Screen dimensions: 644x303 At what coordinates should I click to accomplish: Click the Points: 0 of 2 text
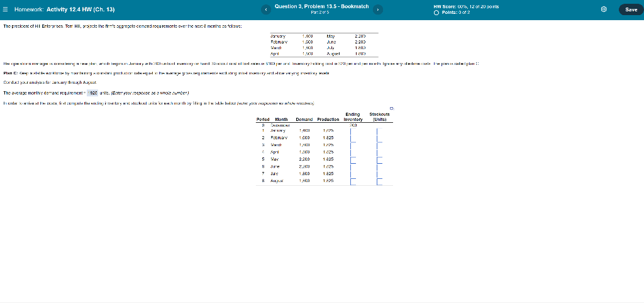click(456, 13)
